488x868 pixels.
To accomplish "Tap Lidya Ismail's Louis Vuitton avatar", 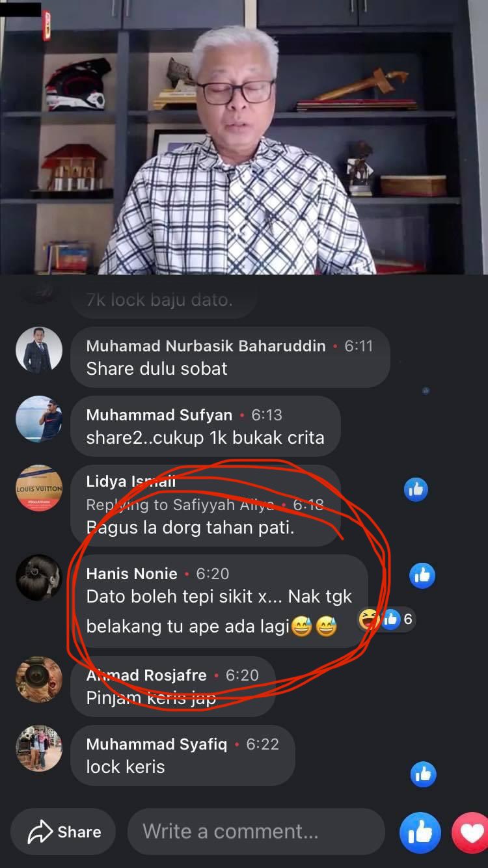I will click(x=39, y=488).
